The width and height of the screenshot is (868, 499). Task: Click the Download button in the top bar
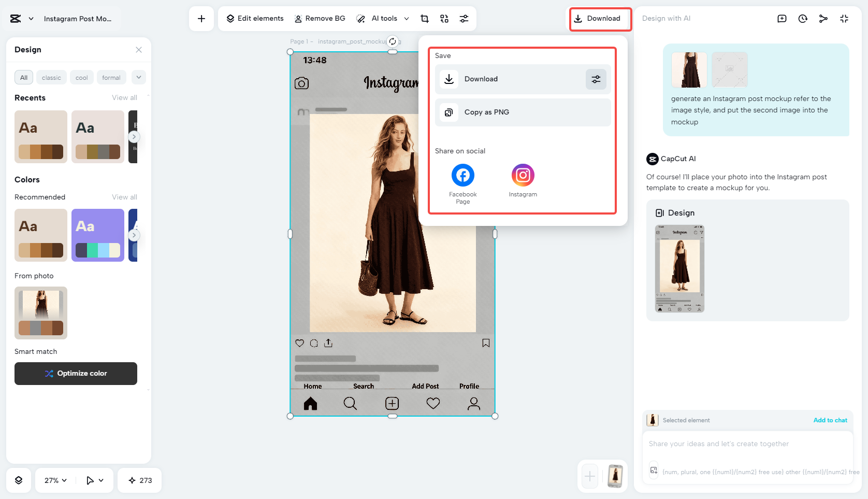tap(600, 18)
